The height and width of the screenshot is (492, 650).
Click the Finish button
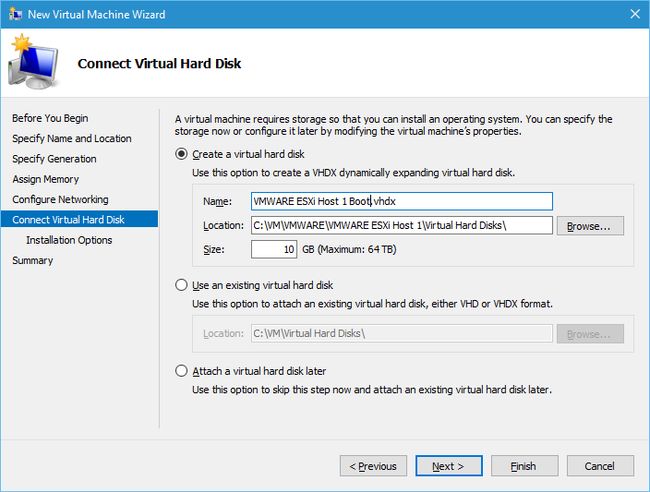524,466
